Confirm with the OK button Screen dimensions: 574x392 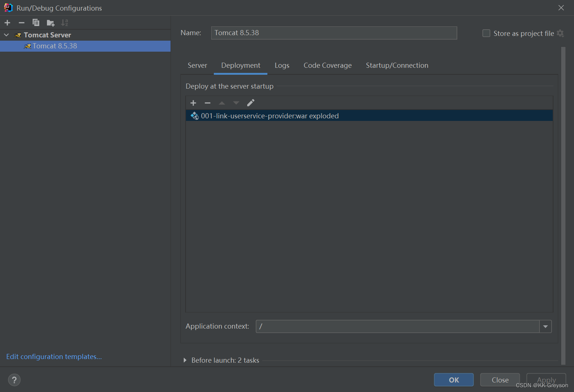coord(454,380)
